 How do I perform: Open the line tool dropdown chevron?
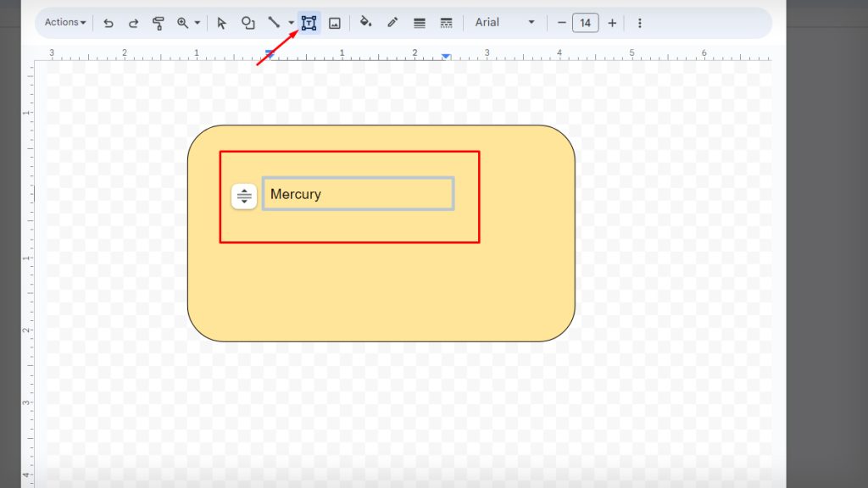[x=291, y=23]
